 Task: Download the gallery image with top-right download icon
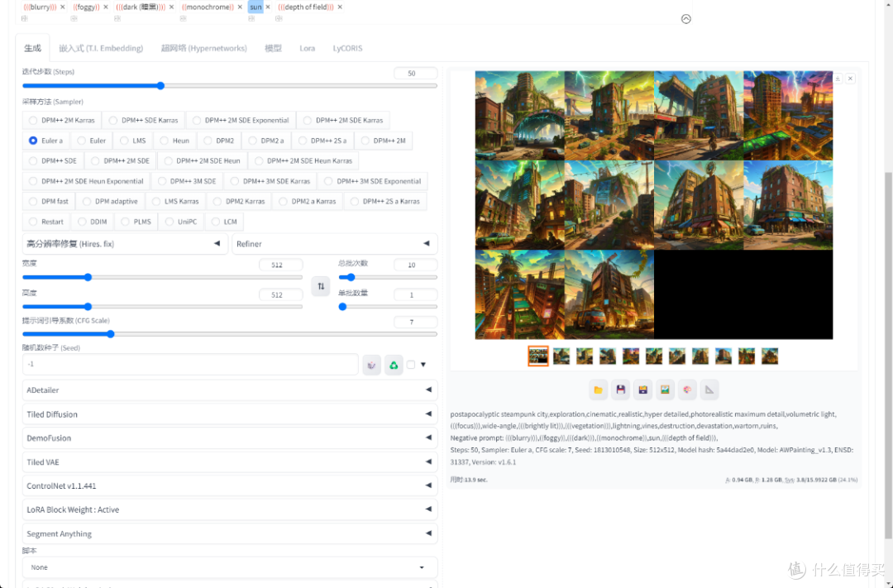tap(838, 78)
